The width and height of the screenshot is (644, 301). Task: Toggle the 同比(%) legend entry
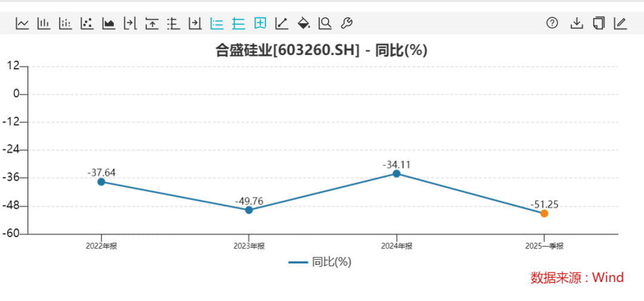[320, 262]
